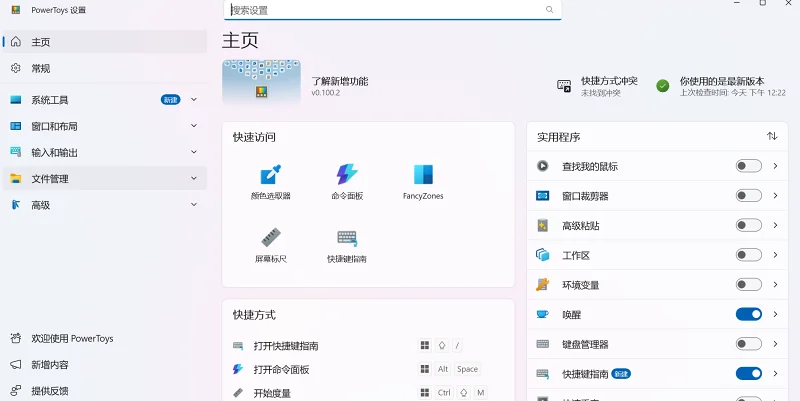
Task: Click the 高级粘贴 utility icon
Action: (x=542, y=225)
